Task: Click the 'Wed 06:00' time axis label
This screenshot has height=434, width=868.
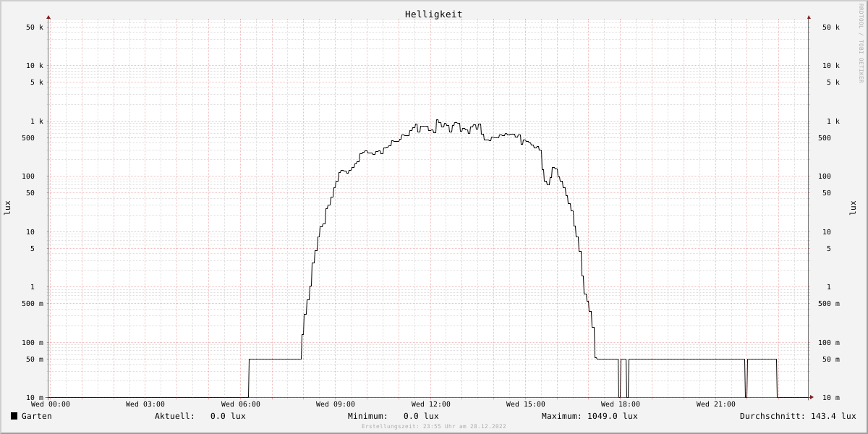Action: [241, 404]
